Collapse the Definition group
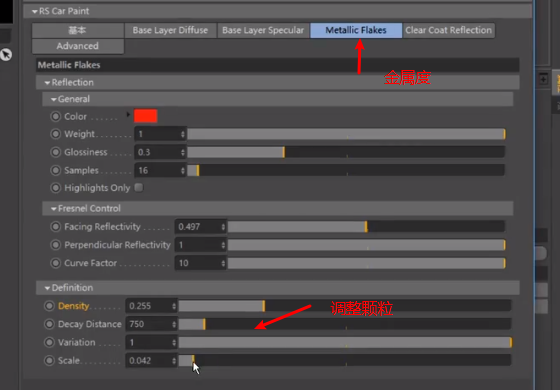560x390 pixels. tap(47, 288)
